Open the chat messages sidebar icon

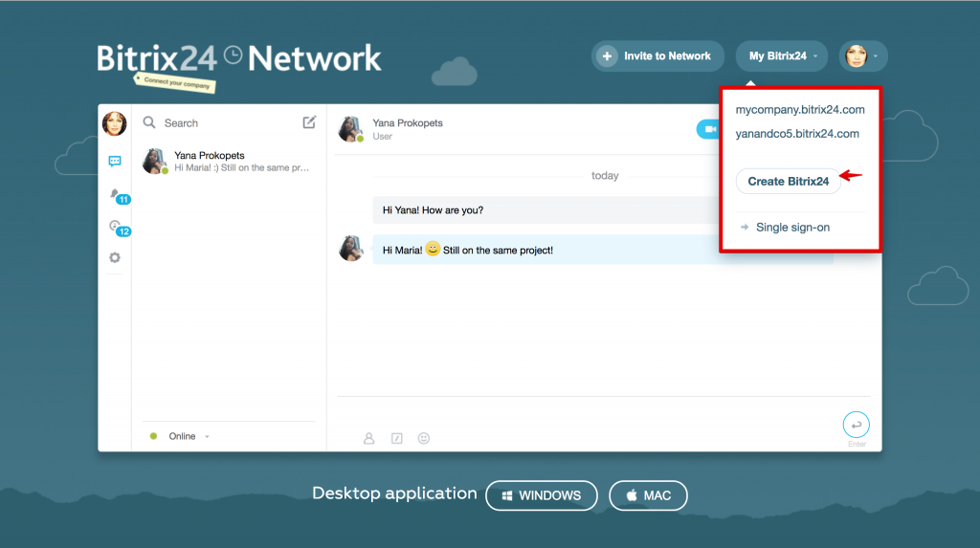tap(115, 162)
